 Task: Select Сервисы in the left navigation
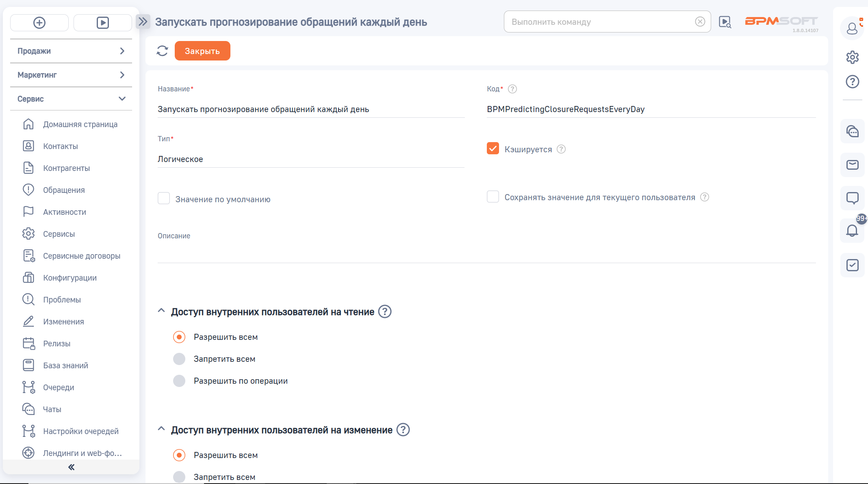click(x=59, y=234)
